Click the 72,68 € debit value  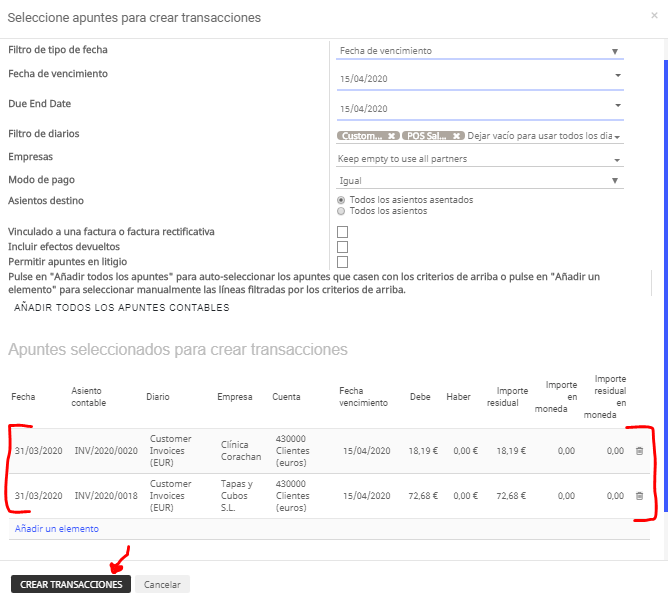coord(423,496)
